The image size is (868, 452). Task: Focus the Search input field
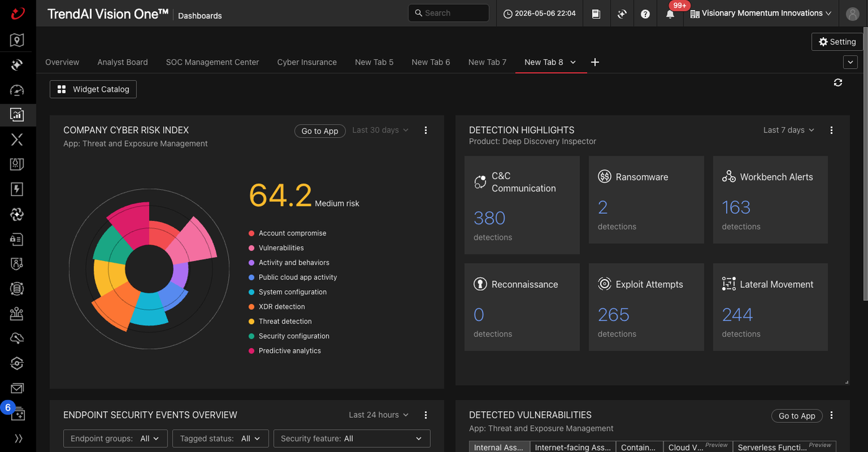(449, 13)
